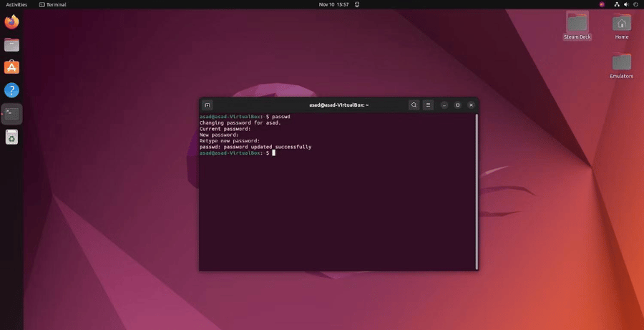Select the Emulators desktop folder
The height and width of the screenshot is (330, 644).
click(621, 65)
